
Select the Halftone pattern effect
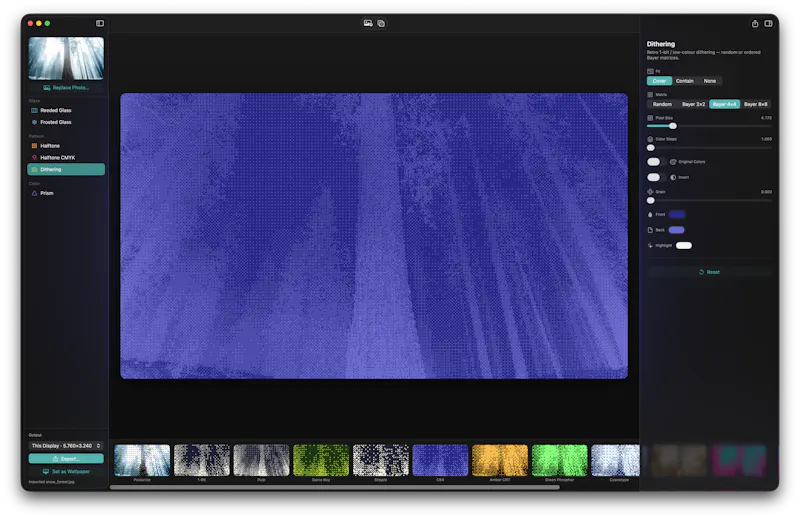click(x=66, y=146)
